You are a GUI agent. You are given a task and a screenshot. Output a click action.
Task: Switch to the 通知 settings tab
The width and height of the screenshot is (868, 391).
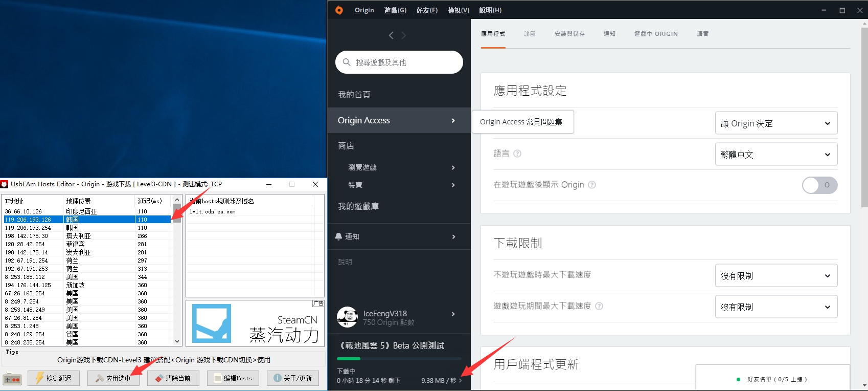pos(610,34)
